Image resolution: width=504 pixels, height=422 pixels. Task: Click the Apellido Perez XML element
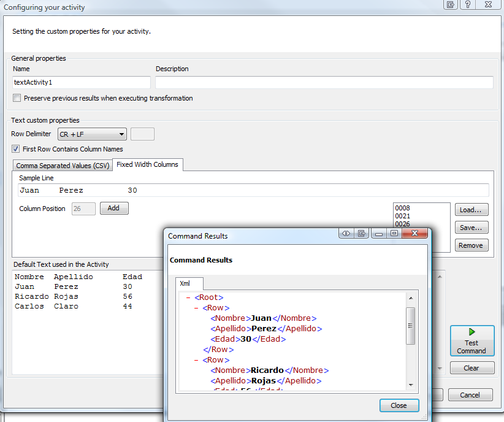coord(266,328)
